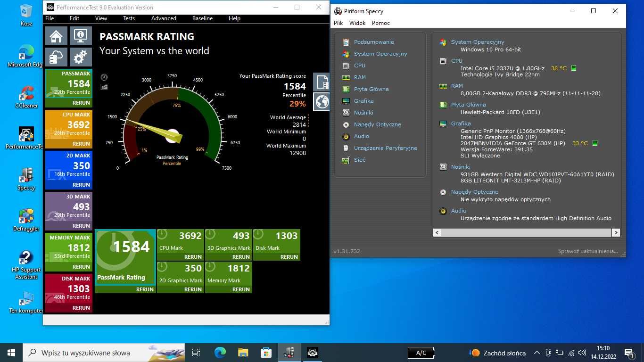Open PerformanceTest Baseline menu

point(203,18)
